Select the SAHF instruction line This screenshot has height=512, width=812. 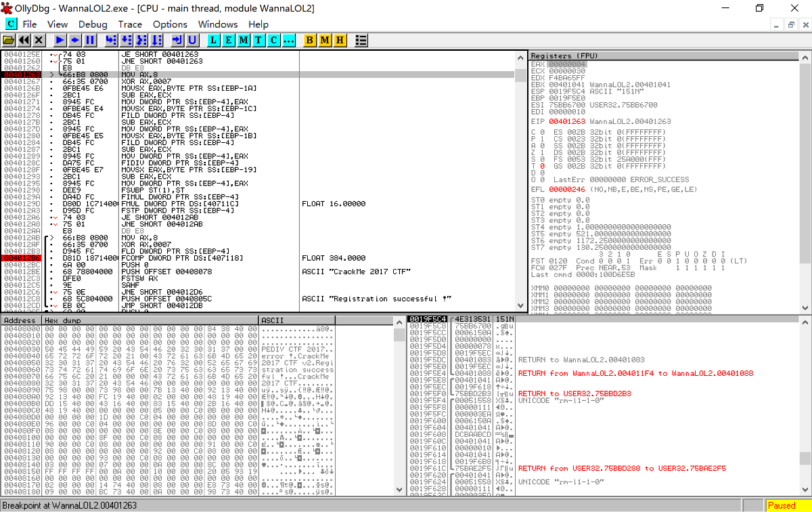(x=257, y=284)
